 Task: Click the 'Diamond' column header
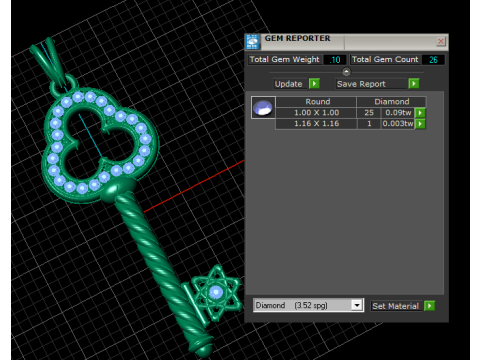tap(391, 102)
